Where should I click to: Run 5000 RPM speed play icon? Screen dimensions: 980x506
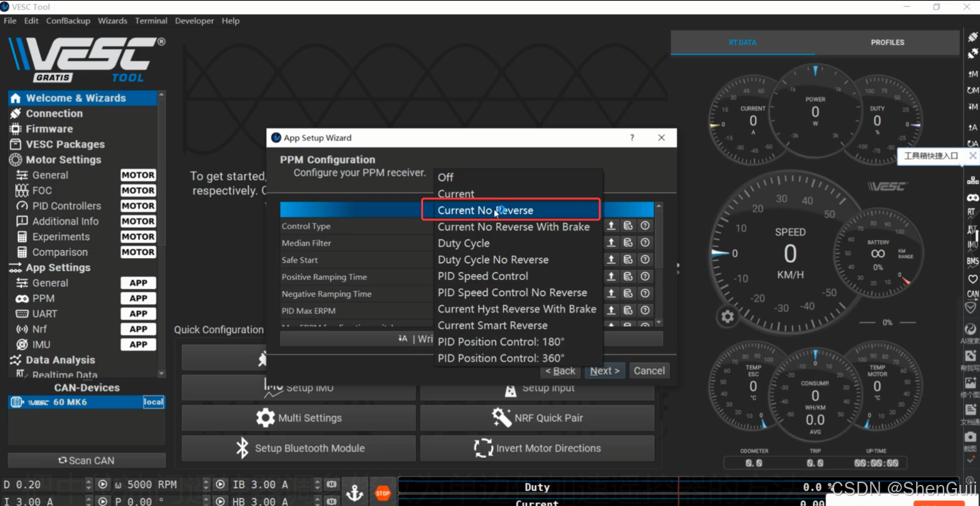(220, 485)
